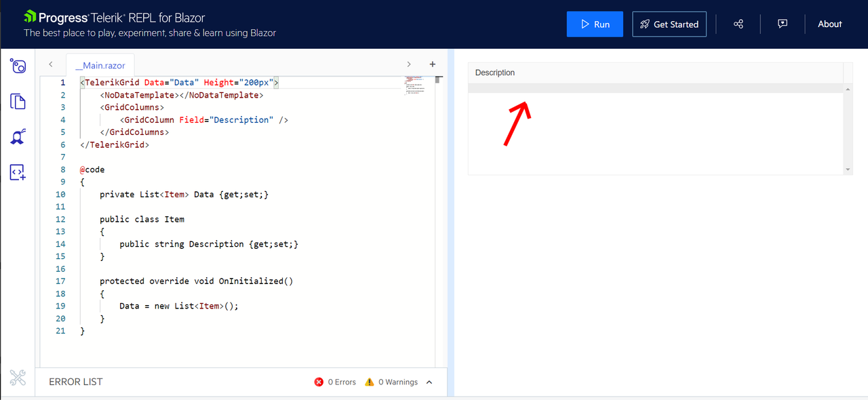The height and width of the screenshot is (400, 868).
Task: Click the 'Data = new List<Item>()' line
Action: tap(179, 306)
